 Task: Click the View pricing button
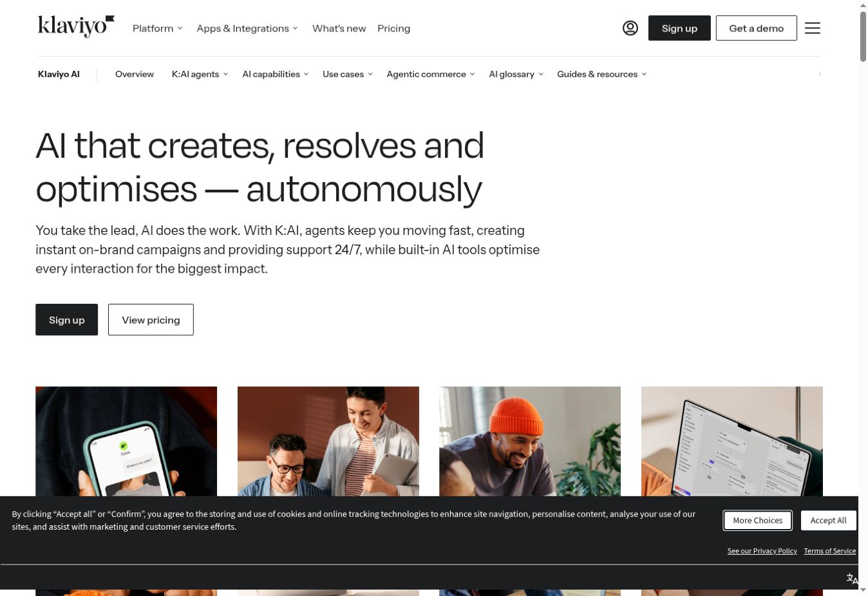point(151,320)
